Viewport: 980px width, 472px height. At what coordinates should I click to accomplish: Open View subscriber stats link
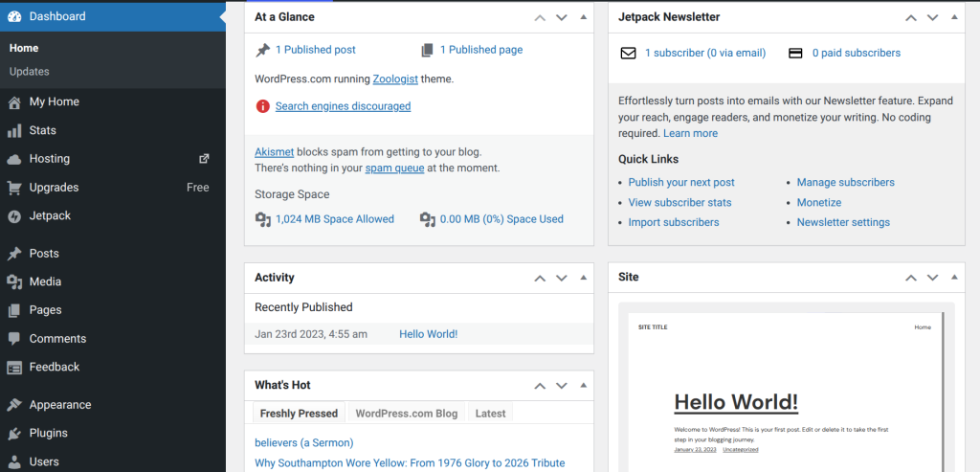(x=680, y=203)
